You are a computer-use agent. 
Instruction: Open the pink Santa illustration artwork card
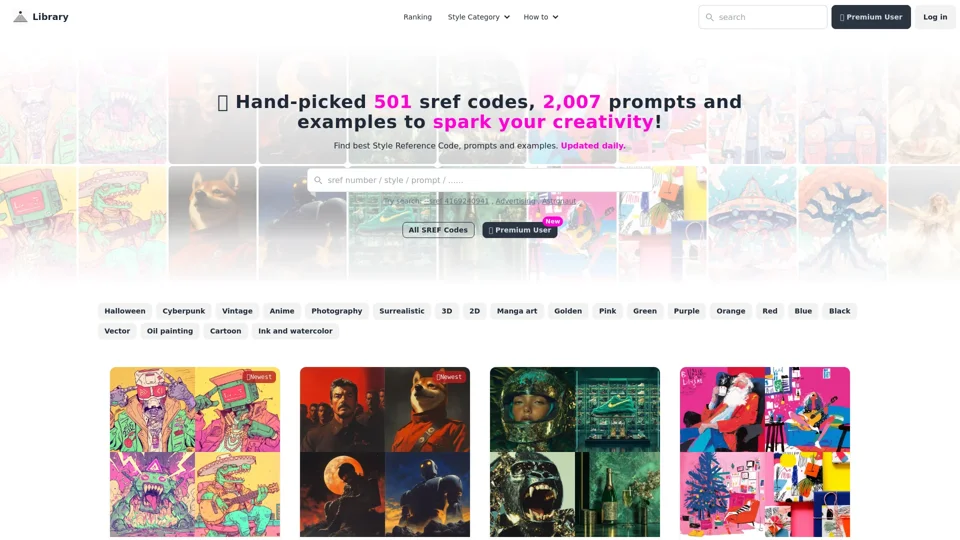pos(765,452)
